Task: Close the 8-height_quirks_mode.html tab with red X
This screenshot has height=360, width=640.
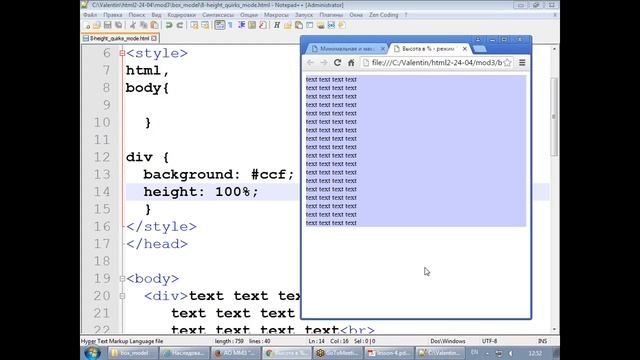Action: tap(154, 38)
